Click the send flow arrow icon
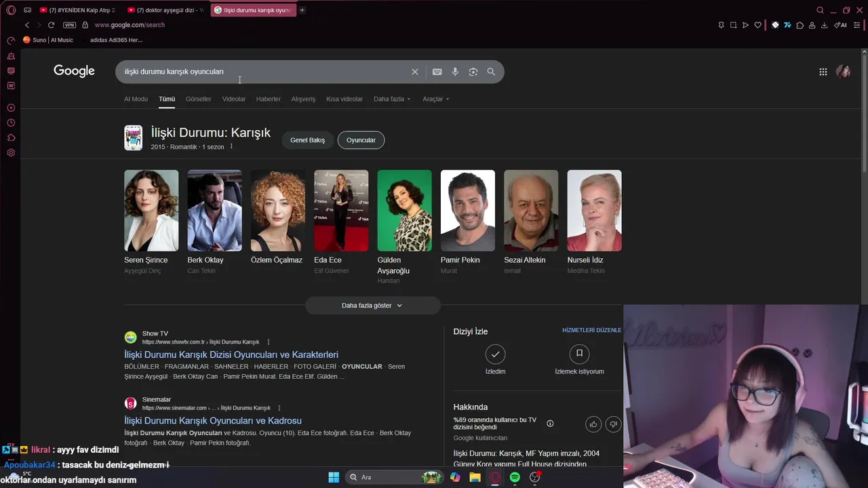Image resolution: width=868 pixels, height=488 pixels. [x=745, y=25]
